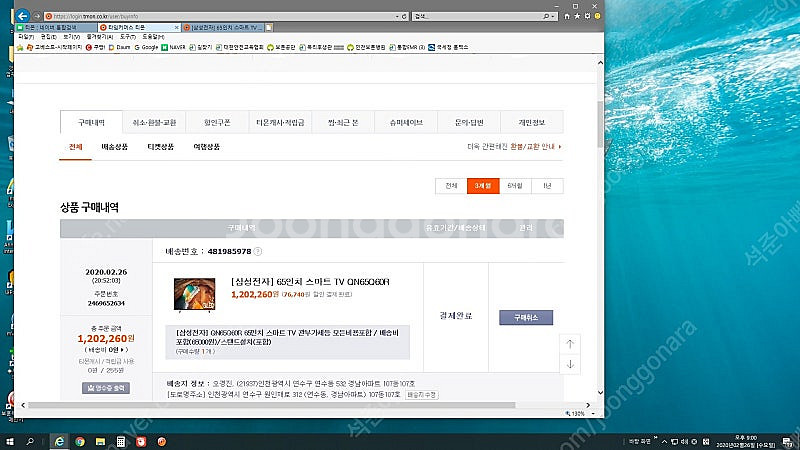The height and width of the screenshot is (450, 800).
Task: Click the horizontal scrollbar right arrow
Action: point(588,405)
